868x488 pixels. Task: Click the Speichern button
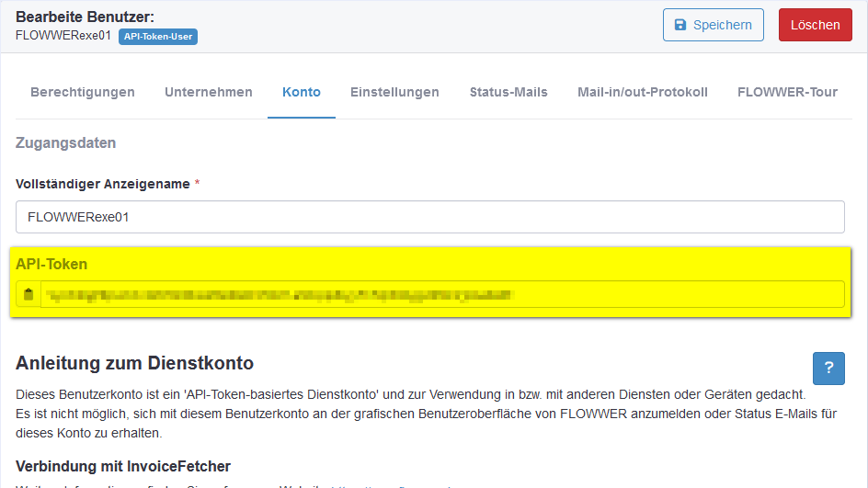[713, 25]
